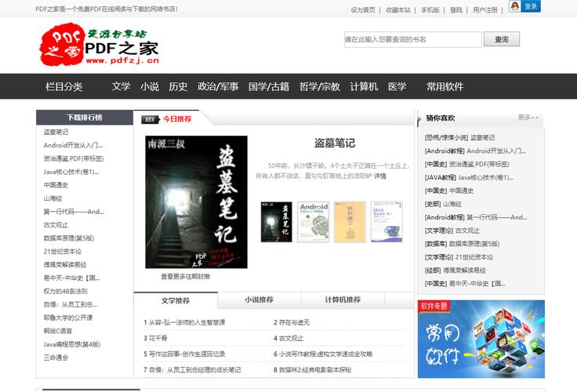Image resolution: width=577 pixels, height=392 pixels.
Task: Open 古文观止 in the download ranking
Action: [56, 225]
